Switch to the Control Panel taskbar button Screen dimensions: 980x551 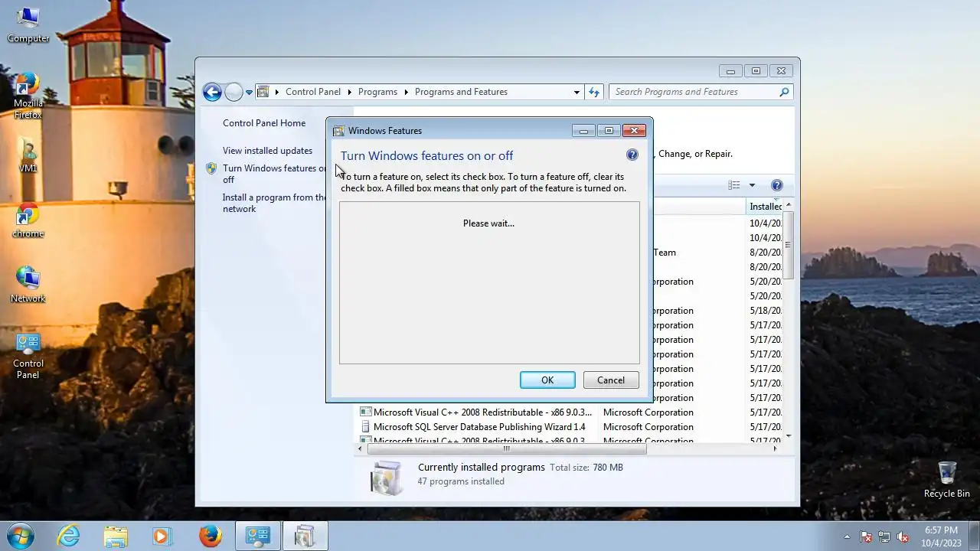pyautogui.click(x=257, y=536)
